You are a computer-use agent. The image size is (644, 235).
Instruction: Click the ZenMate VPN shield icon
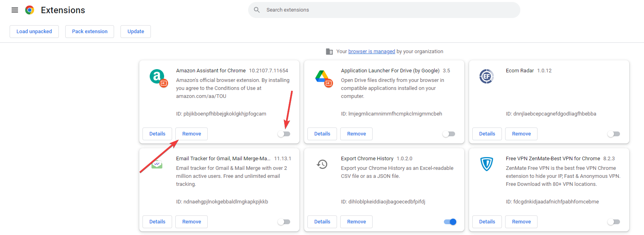(487, 164)
